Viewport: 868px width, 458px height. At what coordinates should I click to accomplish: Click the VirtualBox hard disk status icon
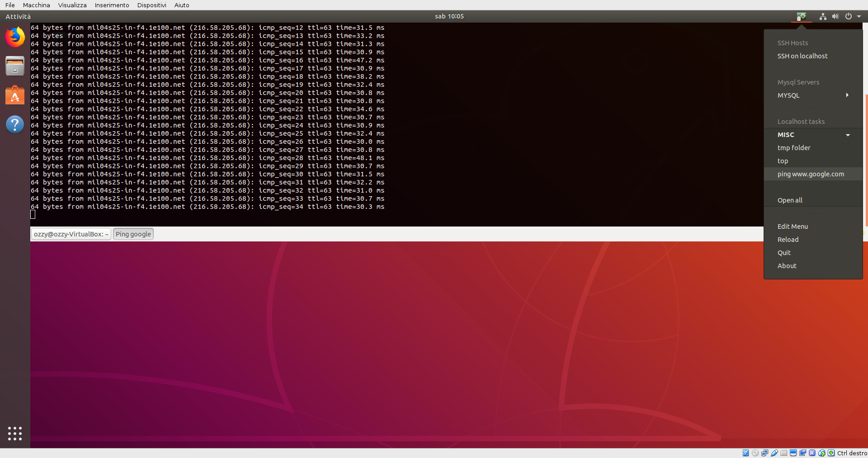coord(746,453)
